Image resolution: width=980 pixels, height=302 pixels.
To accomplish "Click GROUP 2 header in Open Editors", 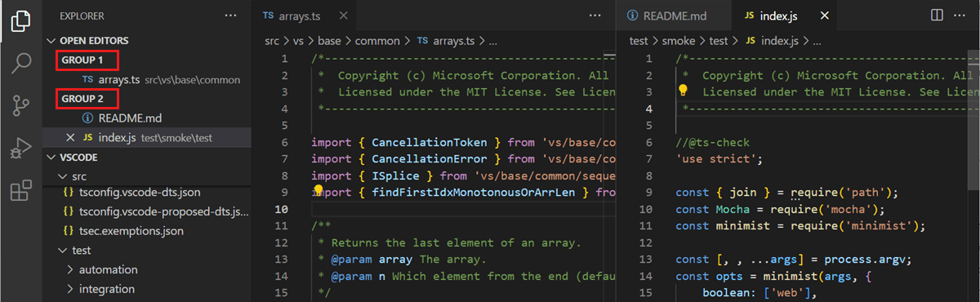I will pos(82,99).
